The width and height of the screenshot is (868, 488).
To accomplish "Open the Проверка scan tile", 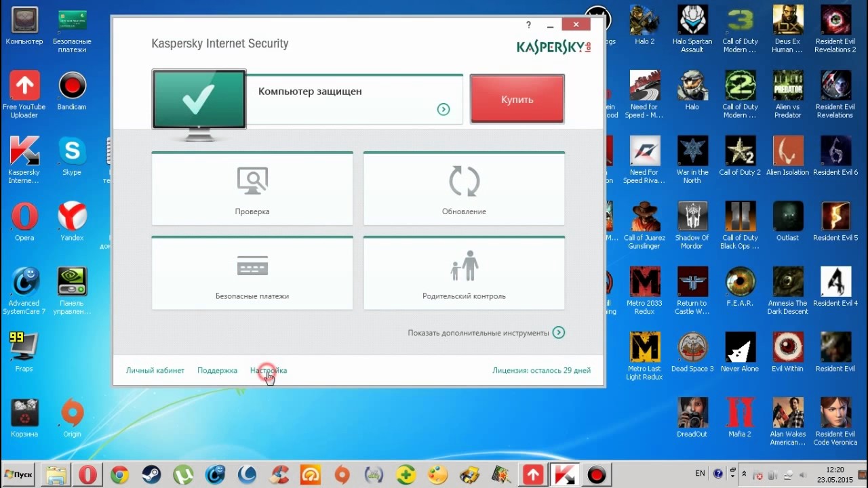I will coord(252,188).
